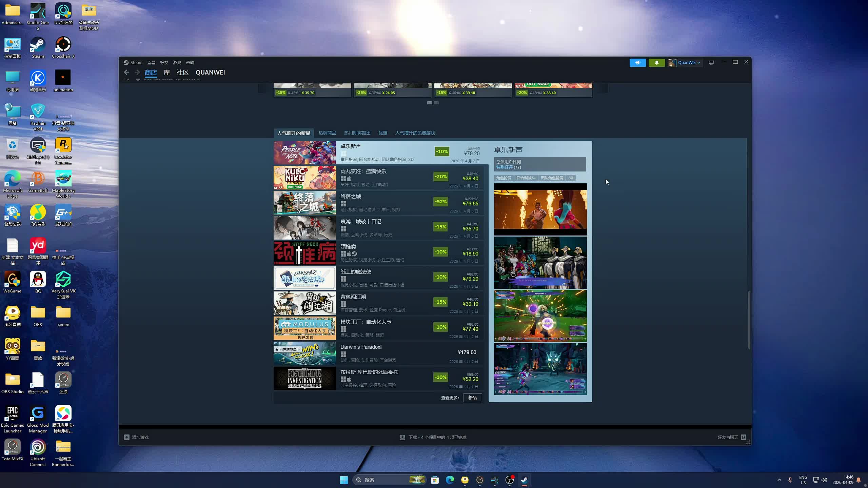Open Microsoft Edge from the taskbar

450,480
